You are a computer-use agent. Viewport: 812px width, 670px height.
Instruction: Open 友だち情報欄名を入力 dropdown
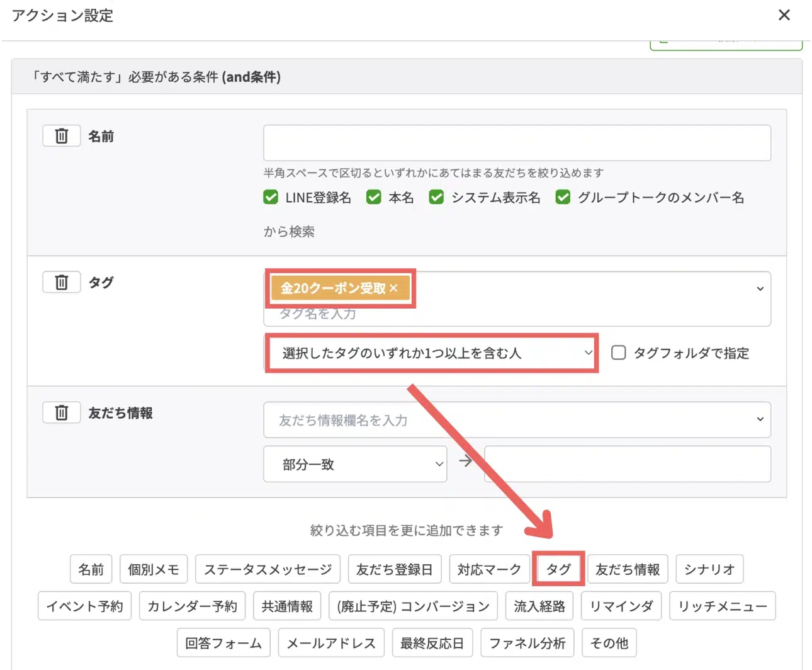[517, 420]
